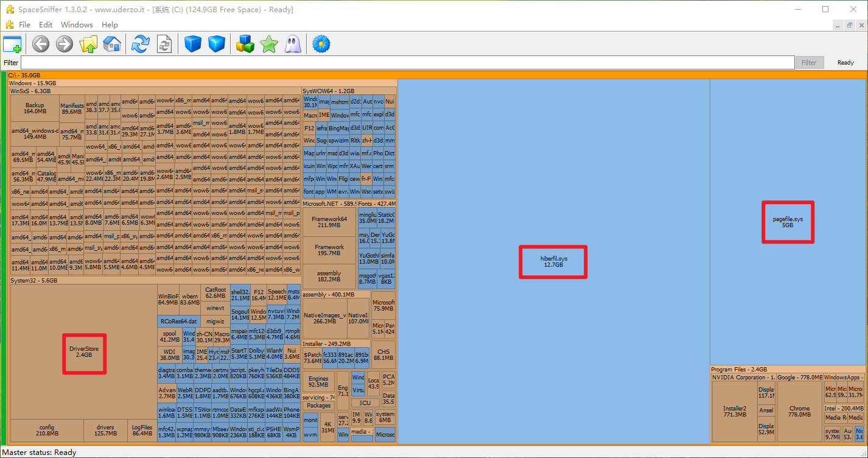The image size is (868, 458).
Task: Open the Edit menu
Action: tap(46, 25)
